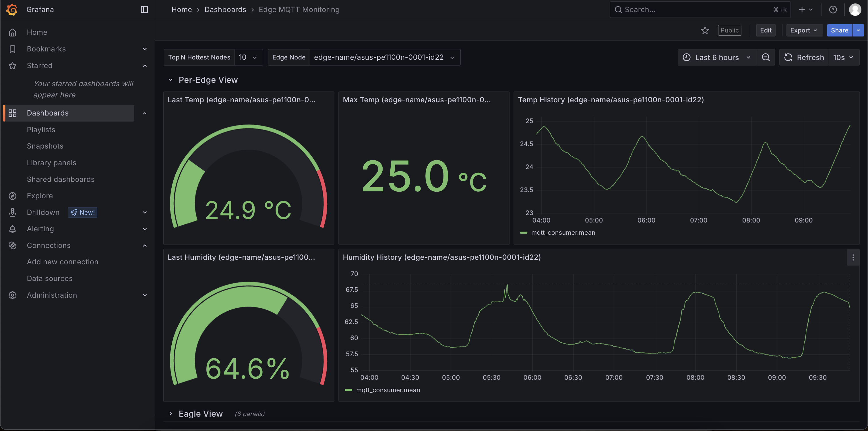
Task: Click the zoom out time range icon
Action: pos(766,57)
